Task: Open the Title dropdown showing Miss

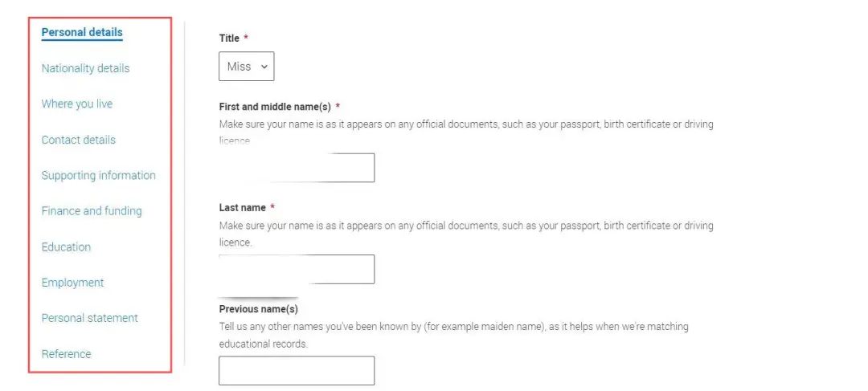Action: (247, 67)
